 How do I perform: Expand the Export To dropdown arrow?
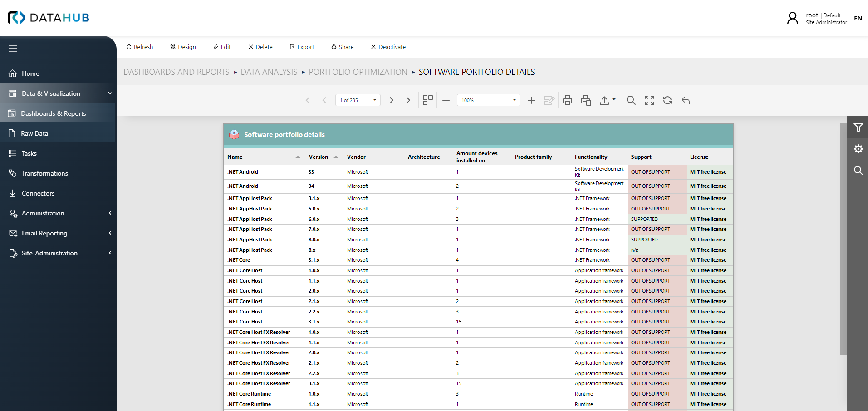614,100
